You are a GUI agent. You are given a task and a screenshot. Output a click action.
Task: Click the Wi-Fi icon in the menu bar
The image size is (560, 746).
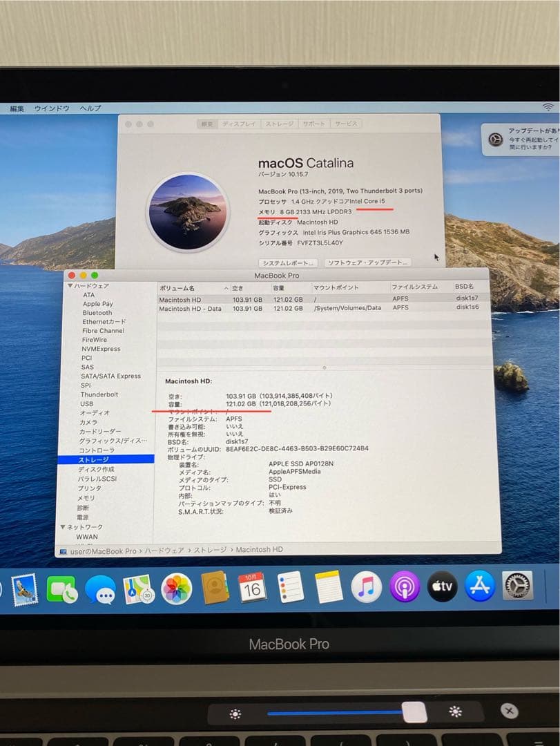(x=549, y=107)
